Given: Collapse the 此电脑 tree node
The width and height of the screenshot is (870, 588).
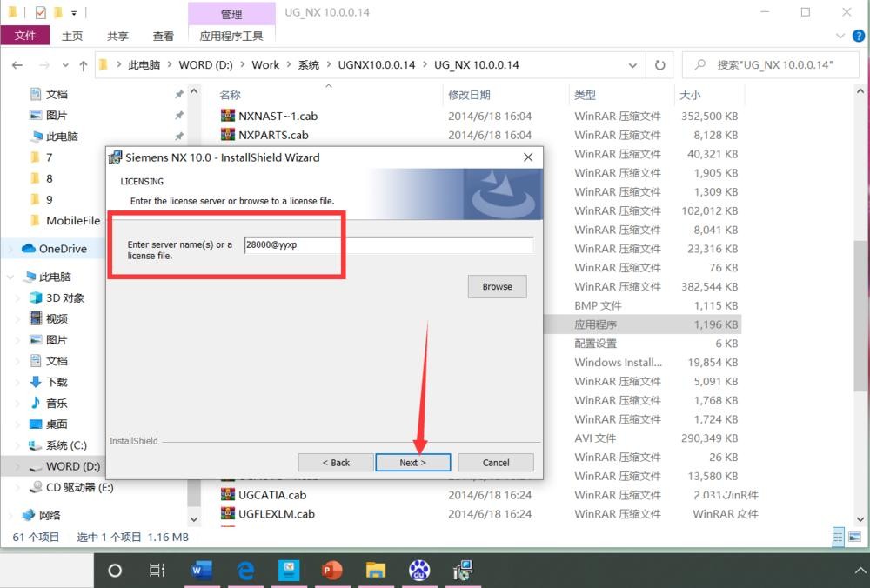Looking at the screenshot, I should tap(11, 277).
